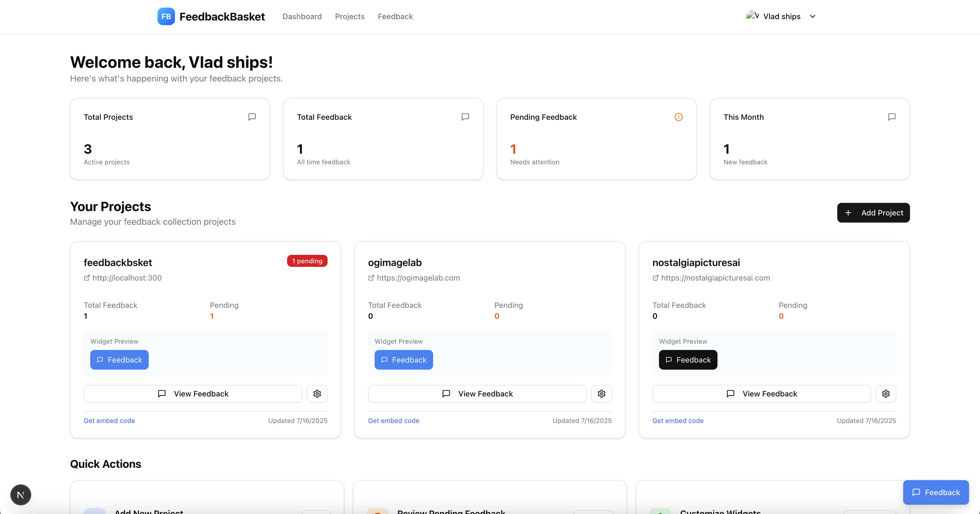Go to the Projects nav item
This screenshot has height=514, width=980.
pyautogui.click(x=349, y=16)
